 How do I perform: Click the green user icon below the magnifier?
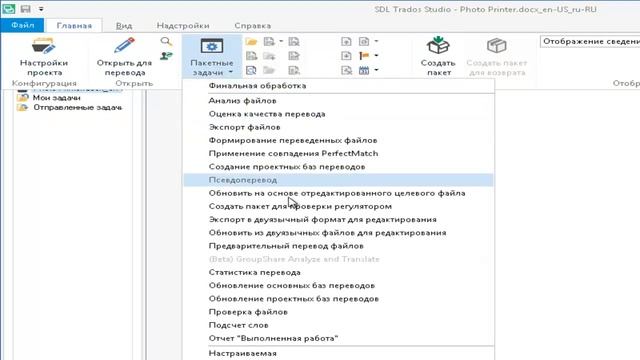click(166, 56)
